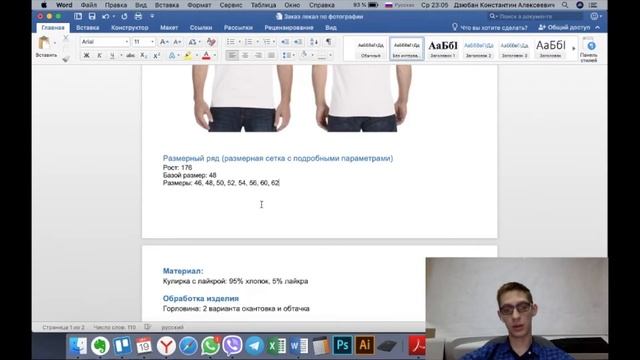Click the search in document field
The height and width of the screenshot is (360, 640).
click(536, 16)
